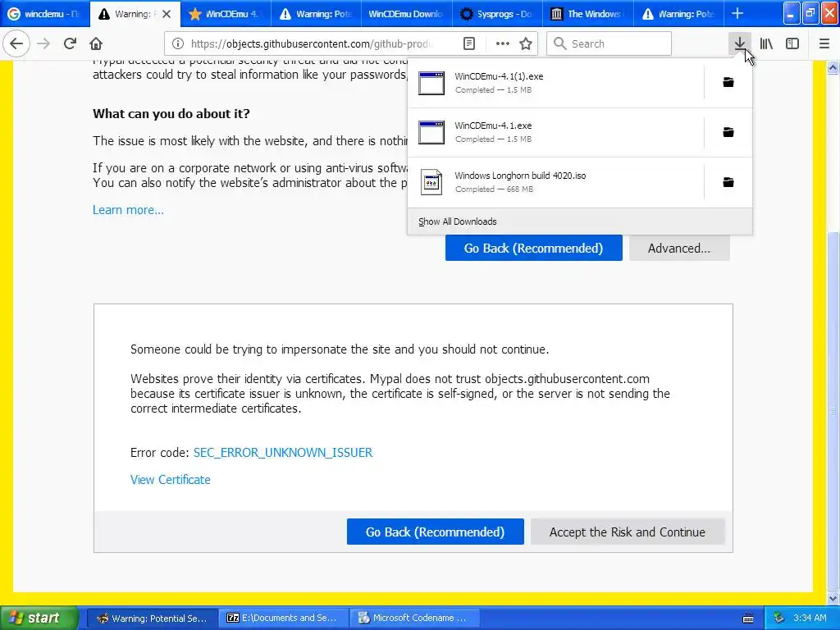Click scrollbar down arrow
This screenshot has width=840, height=630.
[833, 598]
